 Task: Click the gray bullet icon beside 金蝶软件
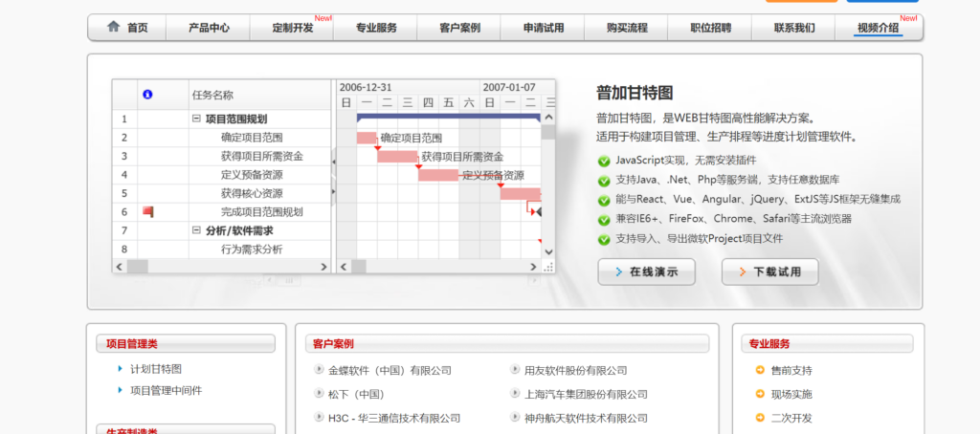click(x=319, y=370)
